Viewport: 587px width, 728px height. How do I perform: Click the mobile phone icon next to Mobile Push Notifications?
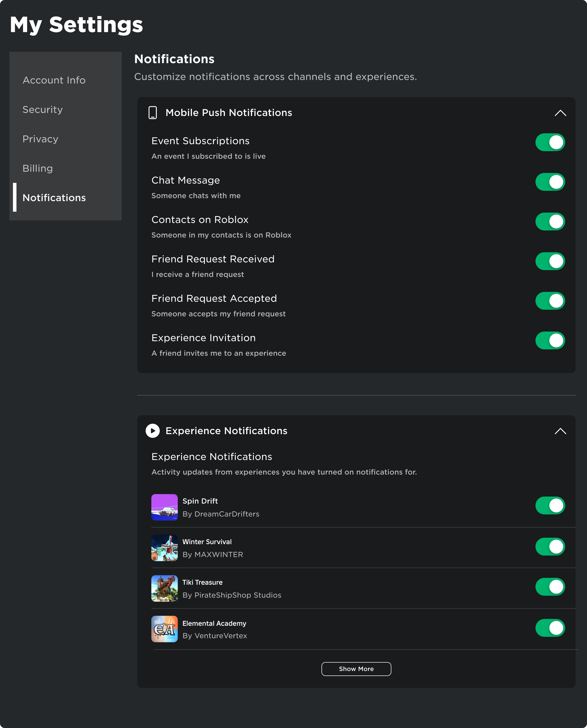[153, 113]
